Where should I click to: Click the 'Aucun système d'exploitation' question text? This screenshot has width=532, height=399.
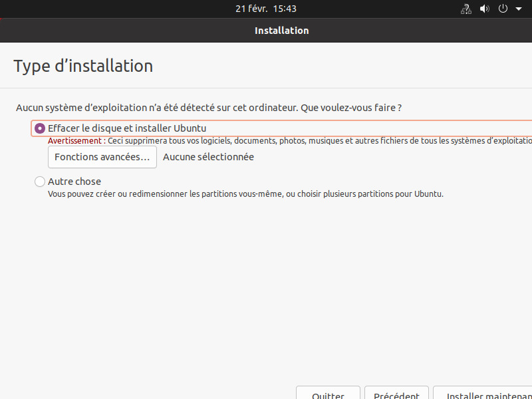[x=209, y=107]
